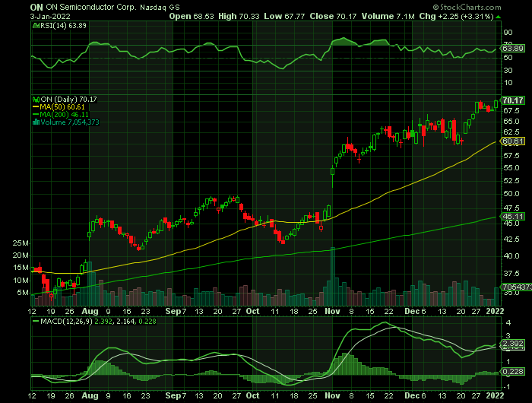
Task: Select the 60.61 MA(50) value tag
Action: 514,141
